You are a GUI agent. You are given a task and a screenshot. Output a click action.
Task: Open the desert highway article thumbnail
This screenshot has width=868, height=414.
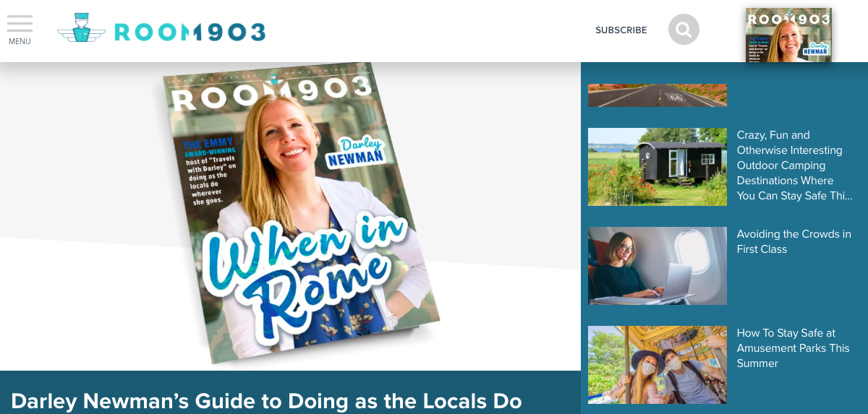coord(658,95)
